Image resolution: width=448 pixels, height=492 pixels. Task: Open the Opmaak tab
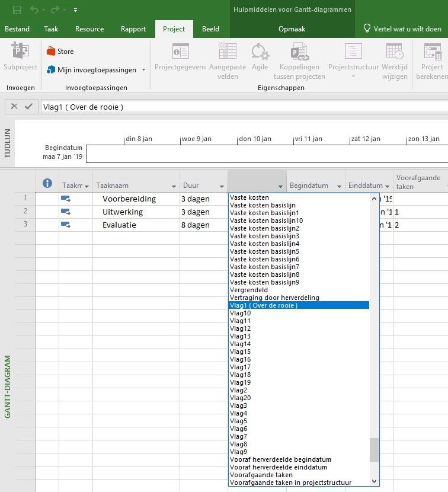292,29
